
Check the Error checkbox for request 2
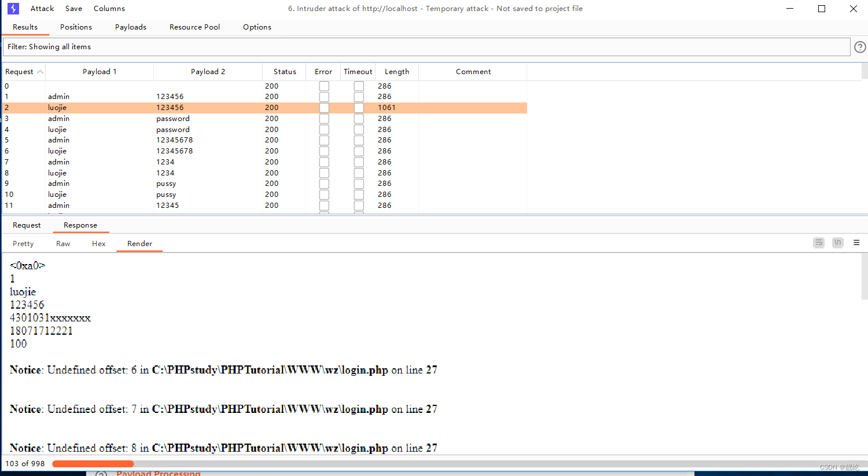point(323,107)
